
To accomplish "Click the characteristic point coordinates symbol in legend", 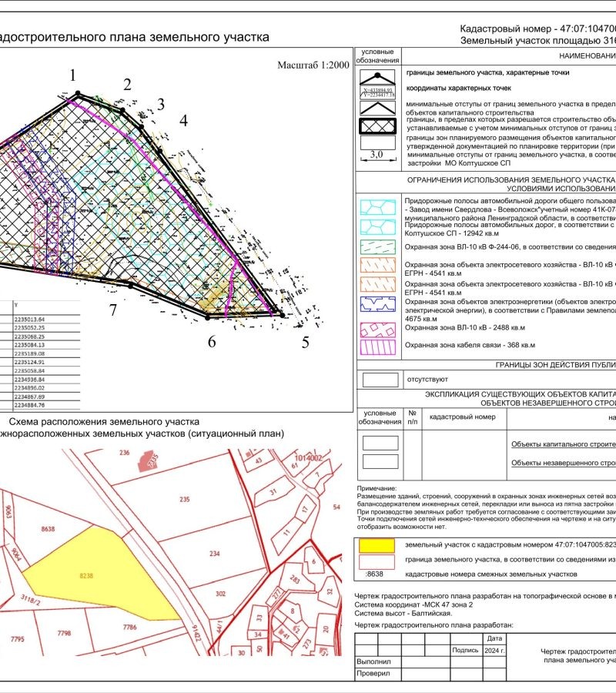I will click(x=378, y=93).
